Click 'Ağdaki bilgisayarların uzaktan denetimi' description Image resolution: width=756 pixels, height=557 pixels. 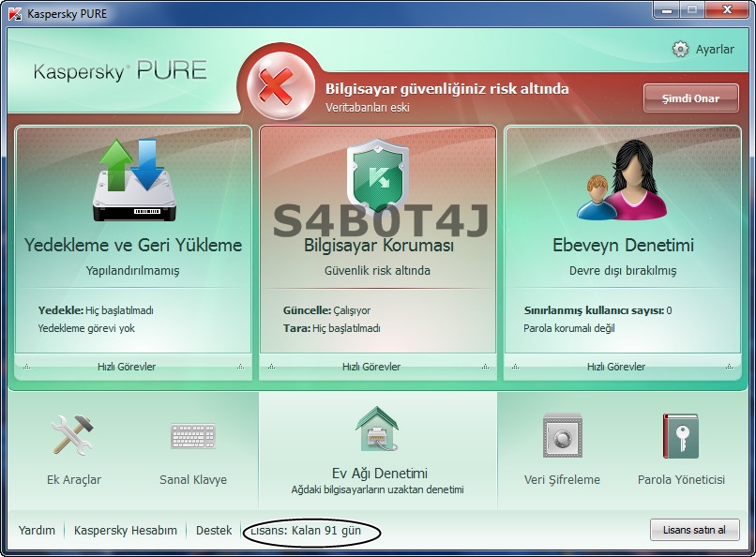coord(377,490)
